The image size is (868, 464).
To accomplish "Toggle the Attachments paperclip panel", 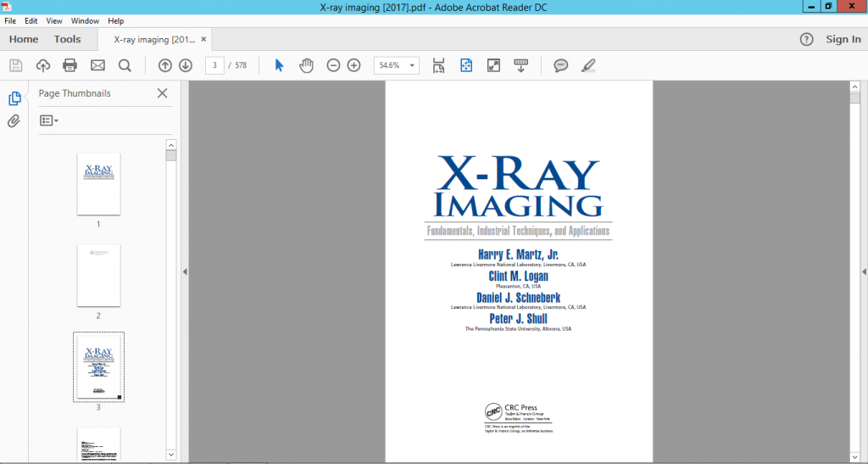I will point(14,121).
